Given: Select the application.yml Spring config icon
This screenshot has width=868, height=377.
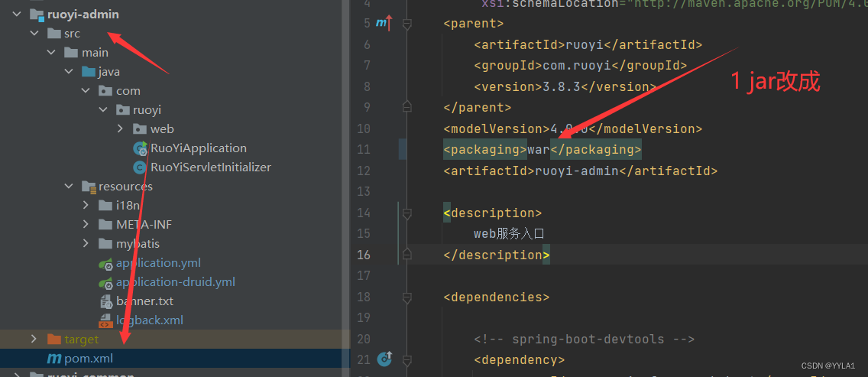Looking at the screenshot, I should click(x=105, y=263).
